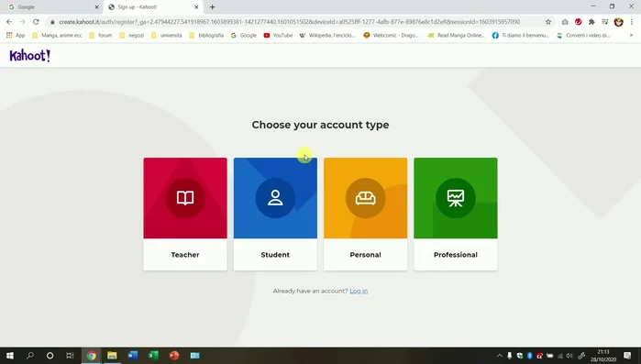641x364 pixels.
Task: Open the Wikipedia bookmark
Action: [327, 36]
